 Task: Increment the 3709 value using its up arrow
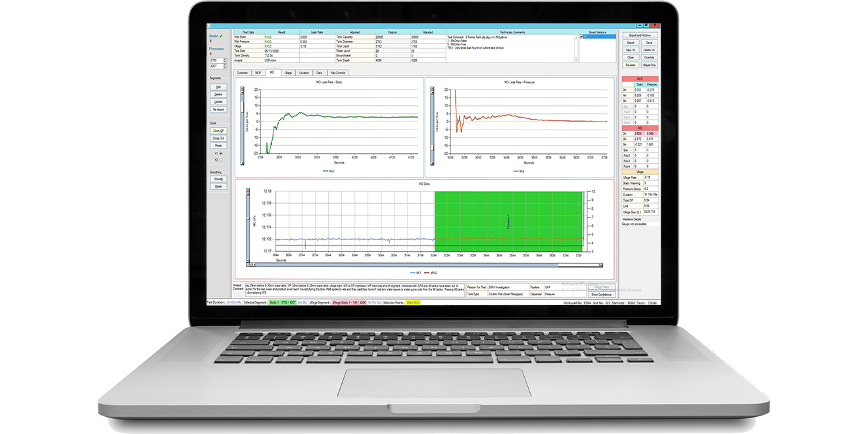pyautogui.click(x=226, y=58)
